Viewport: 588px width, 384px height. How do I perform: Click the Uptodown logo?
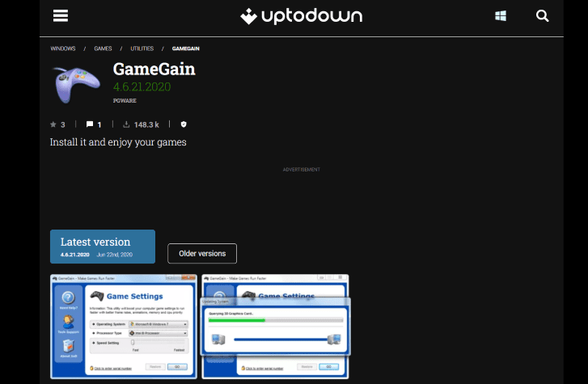tap(302, 16)
